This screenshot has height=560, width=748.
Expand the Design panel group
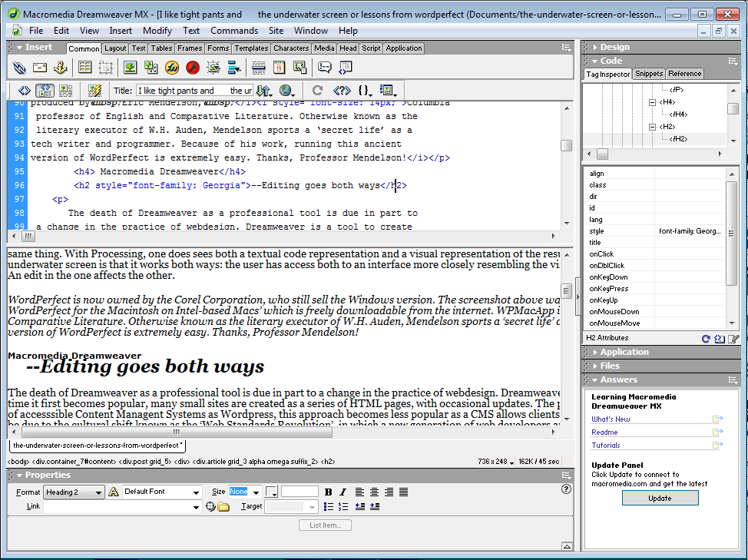click(595, 47)
